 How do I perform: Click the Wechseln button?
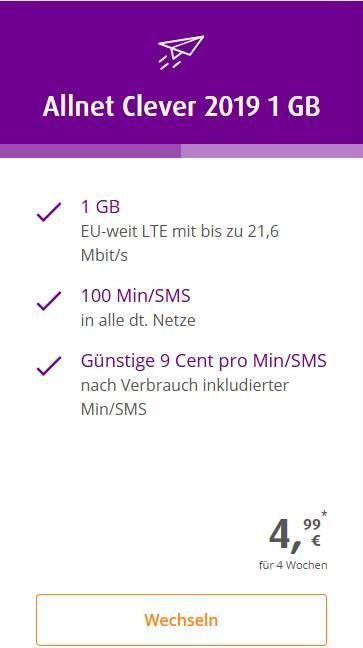(x=181, y=620)
